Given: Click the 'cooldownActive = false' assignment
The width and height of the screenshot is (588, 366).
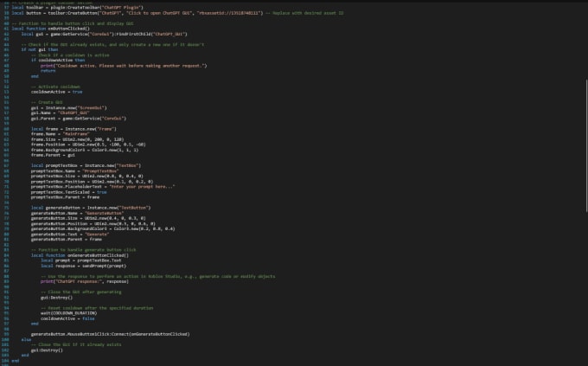Looking at the screenshot, I should pos(67,318).
